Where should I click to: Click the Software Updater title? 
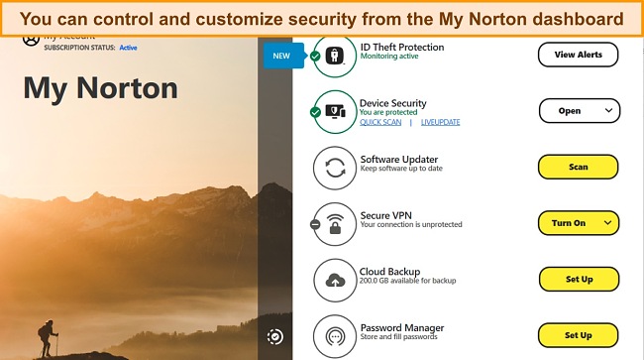399,160
